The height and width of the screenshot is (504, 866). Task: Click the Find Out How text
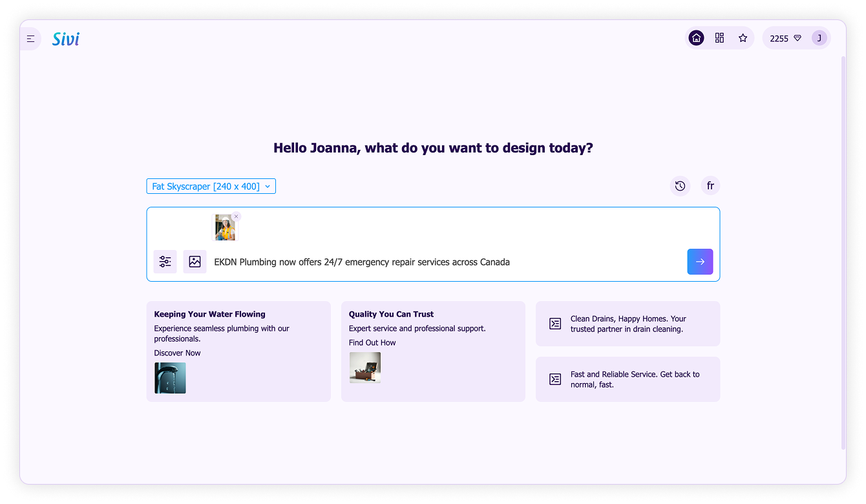click(x=372, y=342)
